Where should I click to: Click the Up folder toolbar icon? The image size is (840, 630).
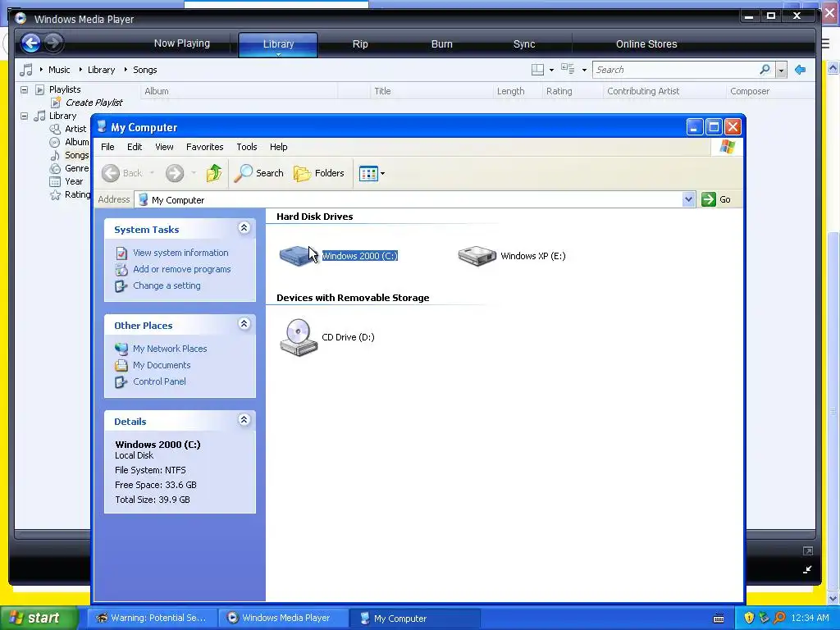click(x=214, y=173)
